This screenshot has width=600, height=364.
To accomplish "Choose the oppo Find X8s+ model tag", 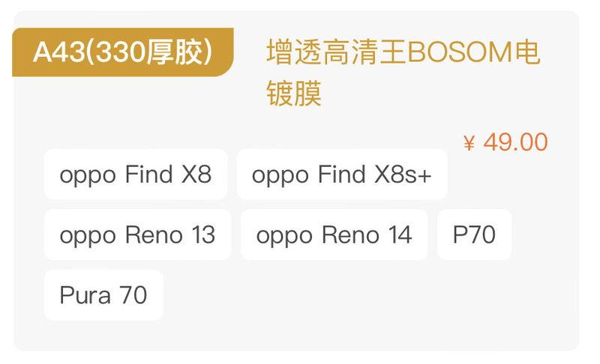I will tap(342, 175).
